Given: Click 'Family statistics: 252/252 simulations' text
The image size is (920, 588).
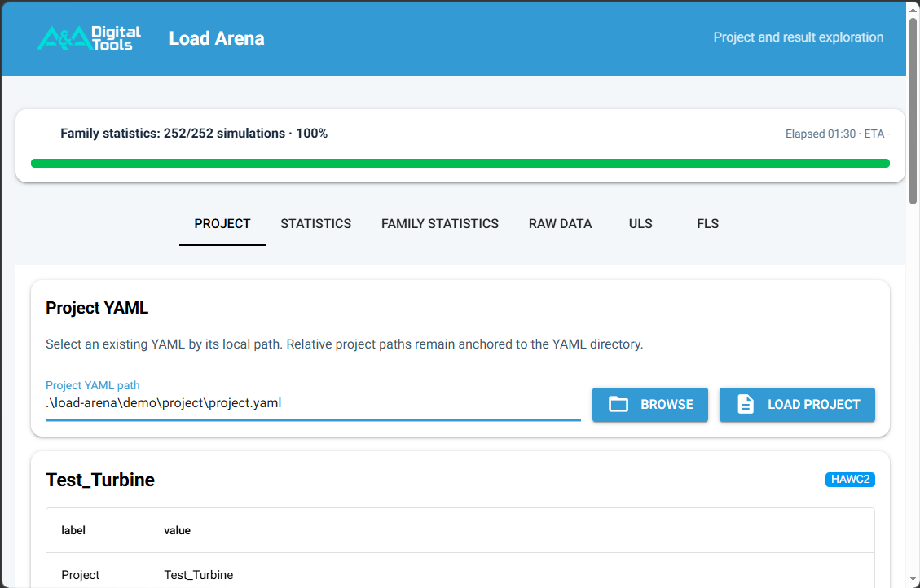Looking at the screenshot, I should click(x=173, y=134).
